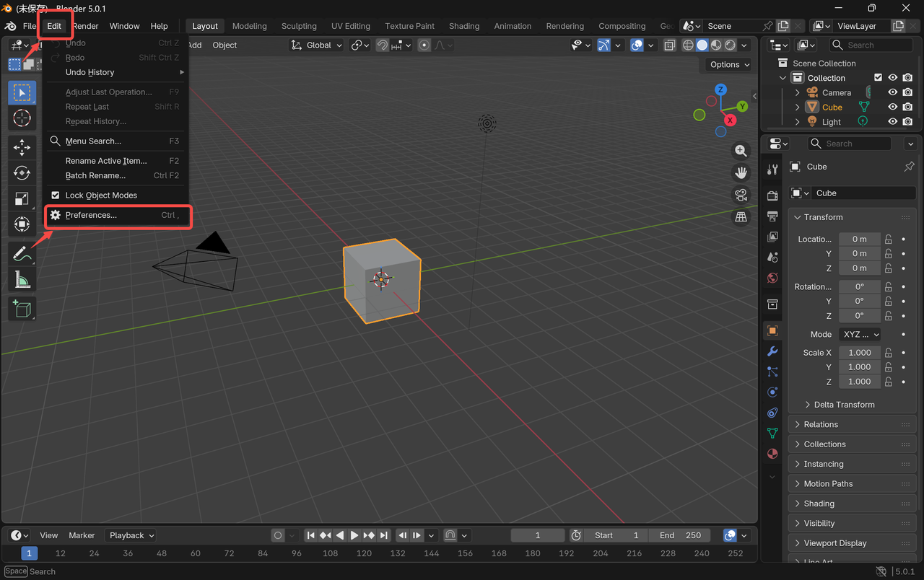Screen dimensions: 924x580
Task: Hide the Cube using its eye icon
Action: click(x=893, y=107)
